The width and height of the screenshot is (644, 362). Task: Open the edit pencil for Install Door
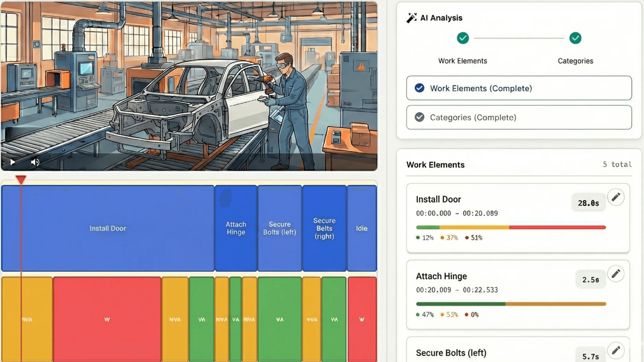tap(616, 197)
